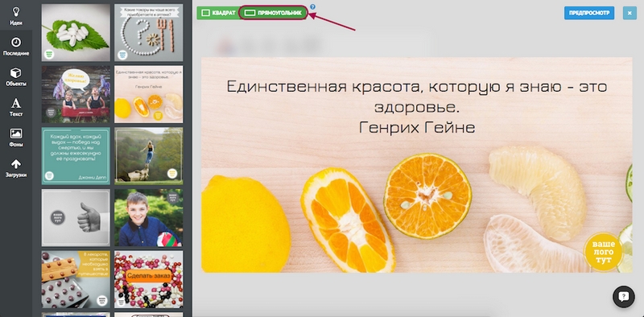The width and height of the screenshot is (644, 317).
Task: Open the Идеи lightbulb panel
Action: coord(15,15)
